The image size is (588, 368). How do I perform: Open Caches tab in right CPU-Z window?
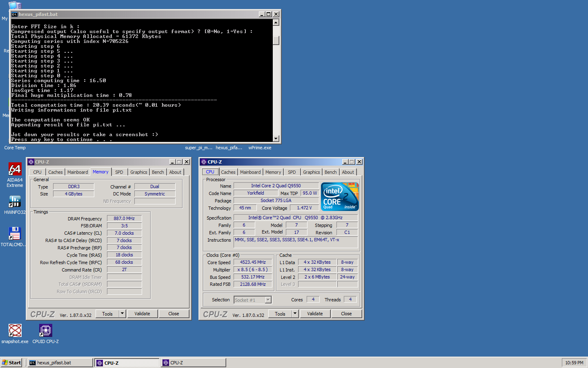(x=228, y=172)
